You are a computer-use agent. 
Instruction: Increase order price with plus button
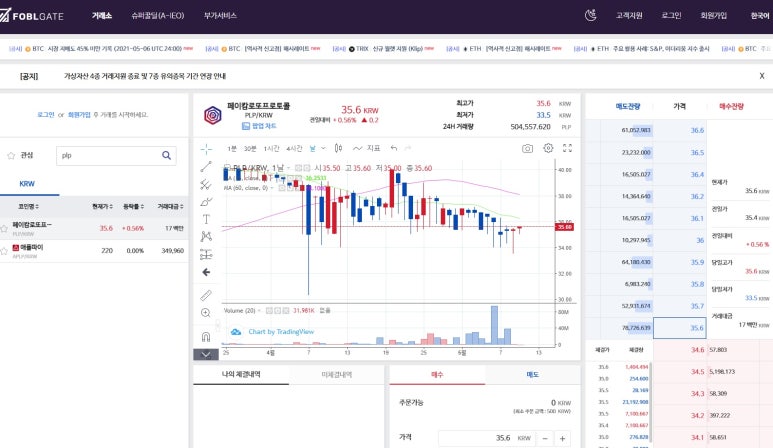coord(562,438)
